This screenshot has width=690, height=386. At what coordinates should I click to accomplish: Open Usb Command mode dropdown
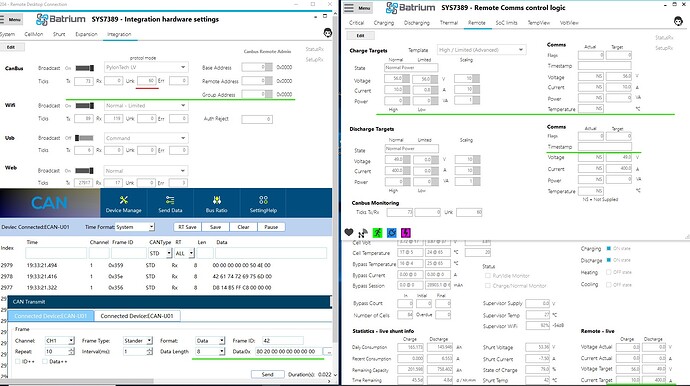point(146,138)
